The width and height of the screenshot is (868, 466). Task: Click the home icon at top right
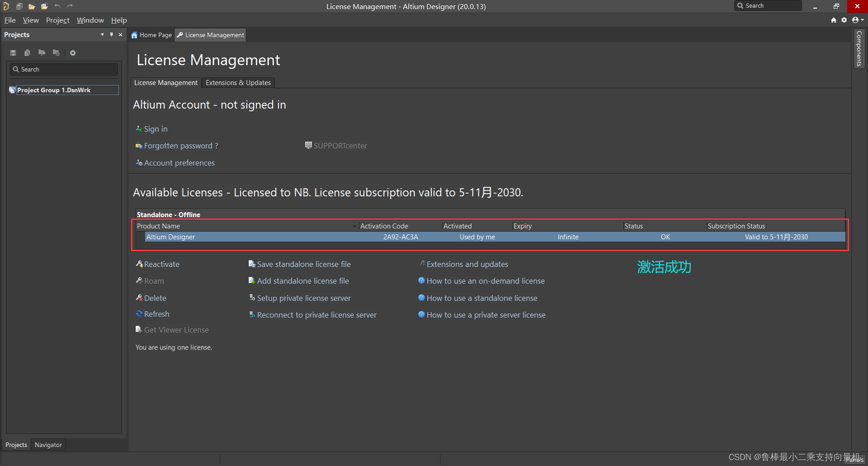834,20
